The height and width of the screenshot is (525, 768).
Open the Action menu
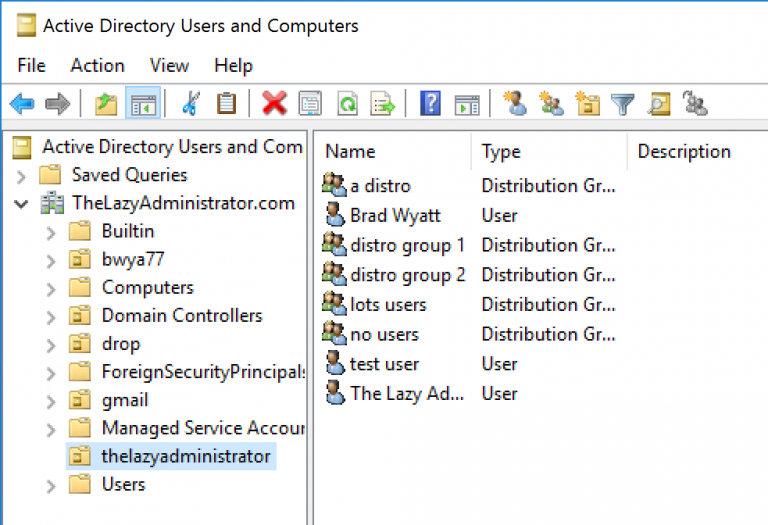click(97, 65)
